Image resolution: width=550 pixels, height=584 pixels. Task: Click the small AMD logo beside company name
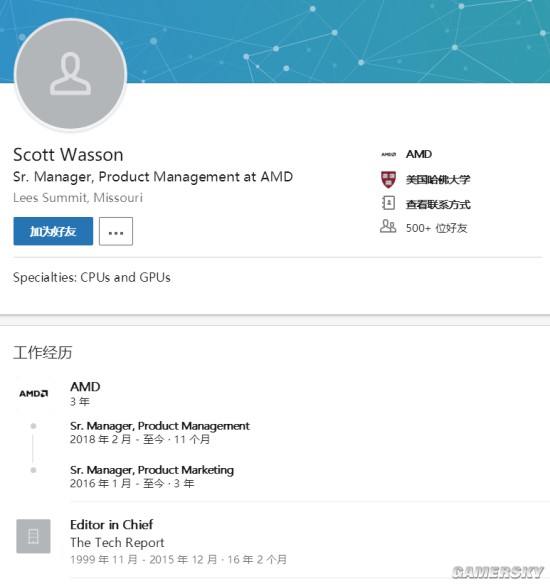388,154
